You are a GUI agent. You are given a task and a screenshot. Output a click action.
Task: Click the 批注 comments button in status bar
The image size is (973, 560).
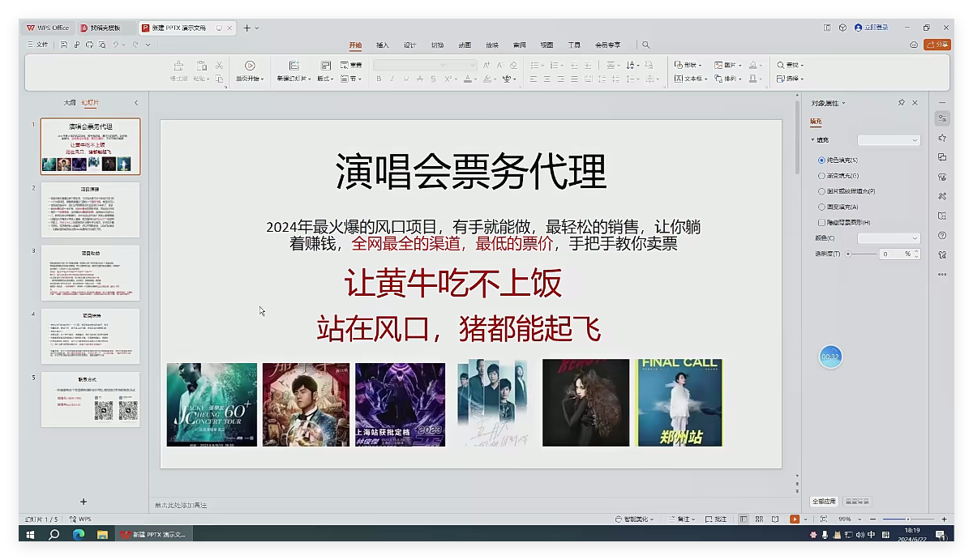pos(717,519)
